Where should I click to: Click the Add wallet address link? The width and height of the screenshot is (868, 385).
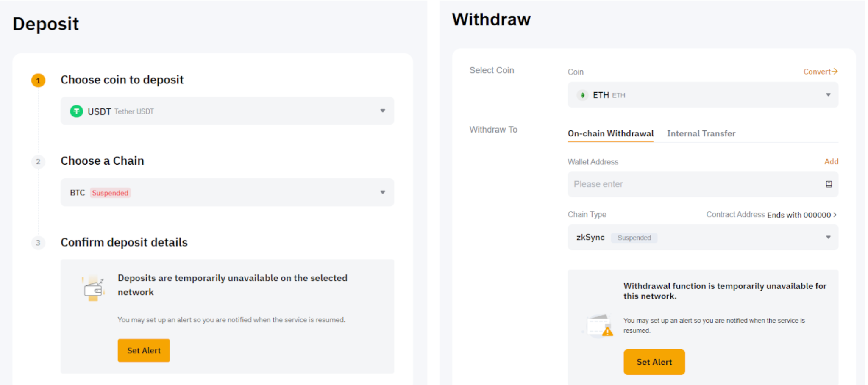[831, 161]
